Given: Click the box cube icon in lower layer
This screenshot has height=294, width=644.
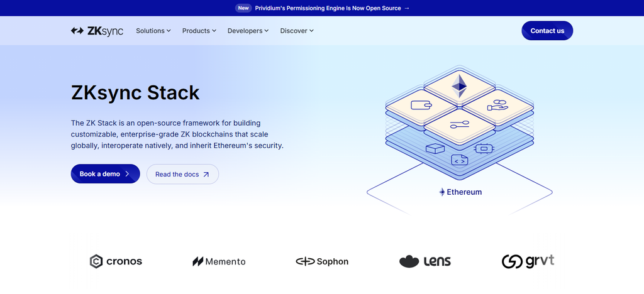Looking at the screenshot, I should coord(435,148).
